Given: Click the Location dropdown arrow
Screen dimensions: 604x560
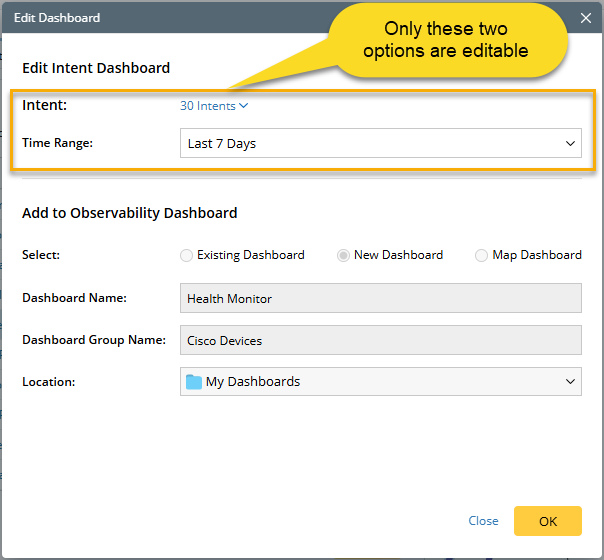Looking at the screenshot, I should [x=571, y=381].
